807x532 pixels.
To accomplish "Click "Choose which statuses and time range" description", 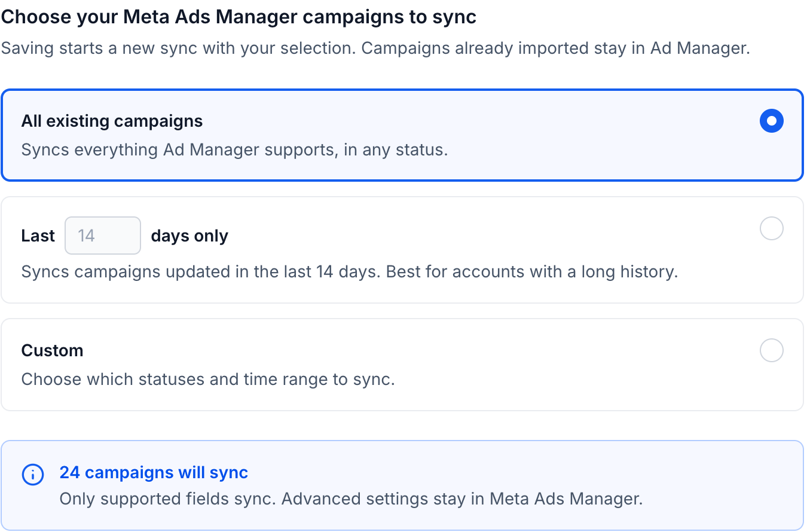I will pyautogui.click(x=208, y=379).
